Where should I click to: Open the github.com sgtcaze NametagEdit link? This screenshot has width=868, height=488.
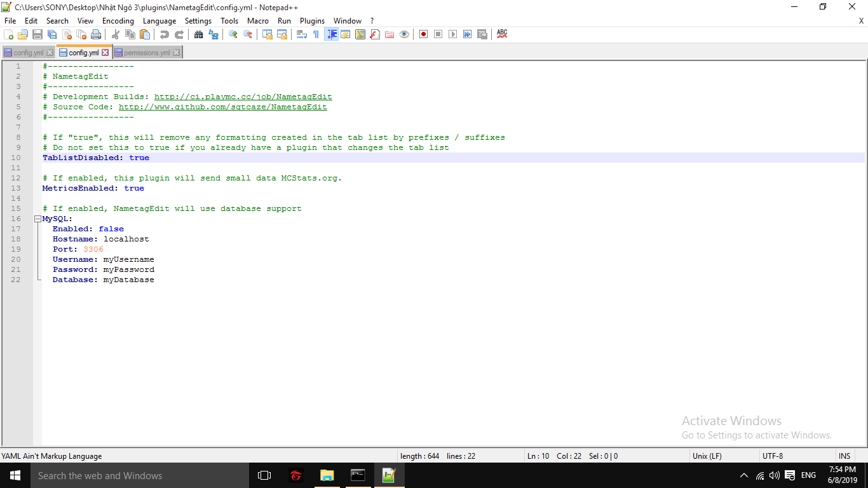pyautogui.click(x=222, y=107)
